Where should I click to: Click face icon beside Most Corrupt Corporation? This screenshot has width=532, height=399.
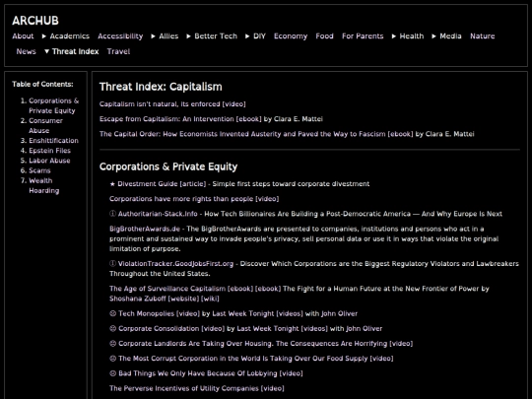[113, 359]
